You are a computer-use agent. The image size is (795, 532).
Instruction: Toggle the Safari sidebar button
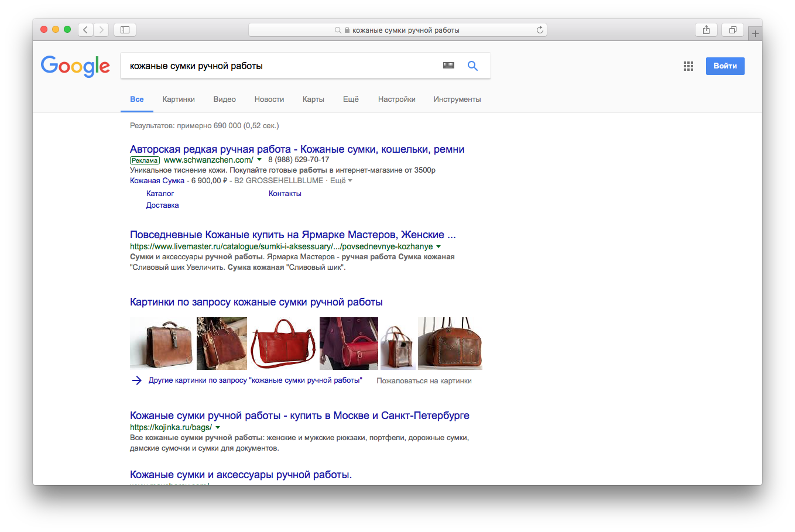click(125, 30)
